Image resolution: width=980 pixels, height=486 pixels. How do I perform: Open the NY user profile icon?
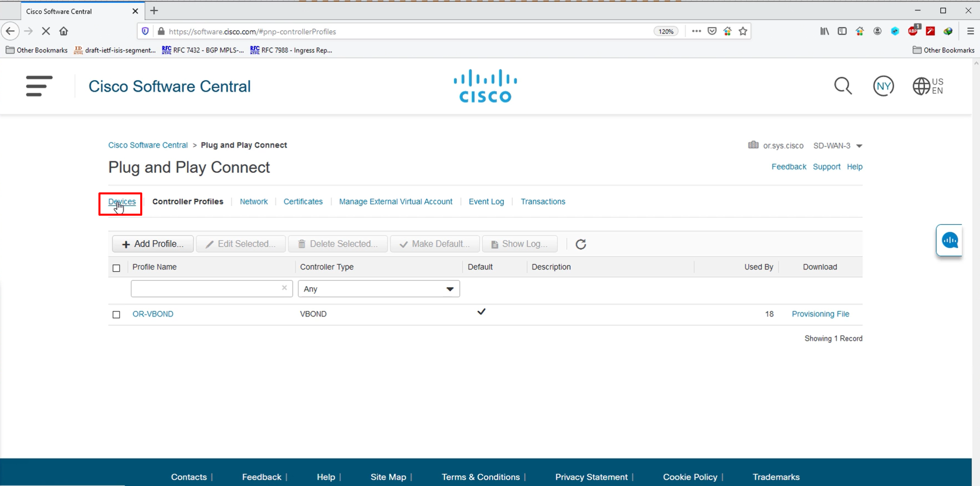883,86
